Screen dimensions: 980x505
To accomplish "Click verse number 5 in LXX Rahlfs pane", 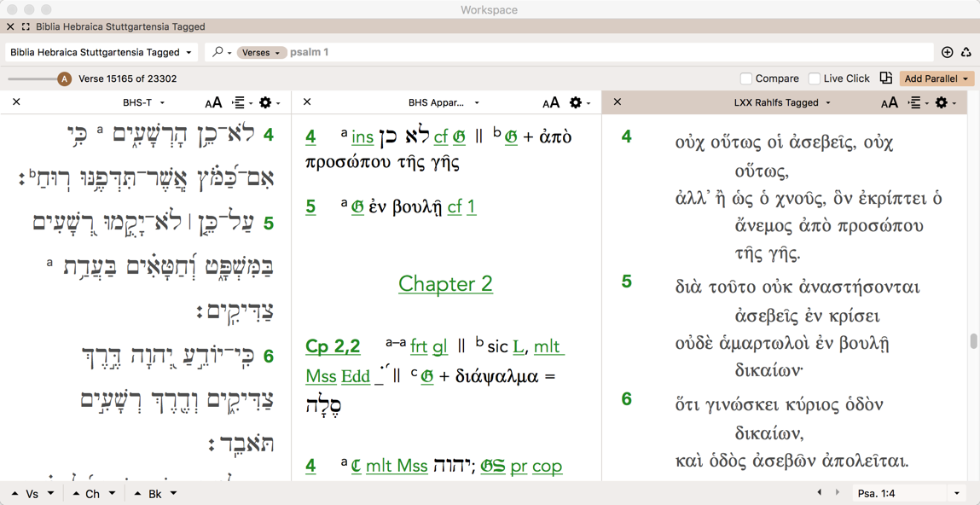I will (626, 282).
